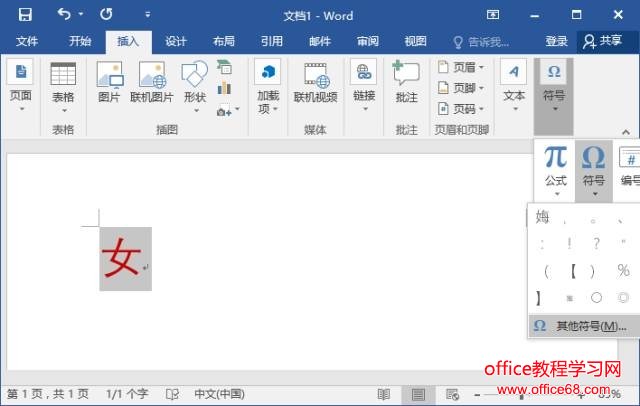The width and height of the screenshot is (640, 406).
Task: Insert the 【 bracket symbol
Action: click(x=573, y=271)
